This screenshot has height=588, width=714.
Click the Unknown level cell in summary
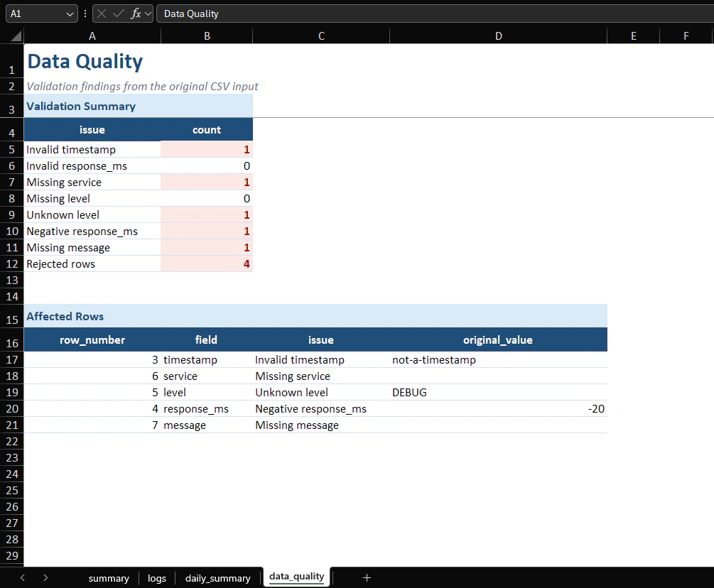tap(92, 214)
